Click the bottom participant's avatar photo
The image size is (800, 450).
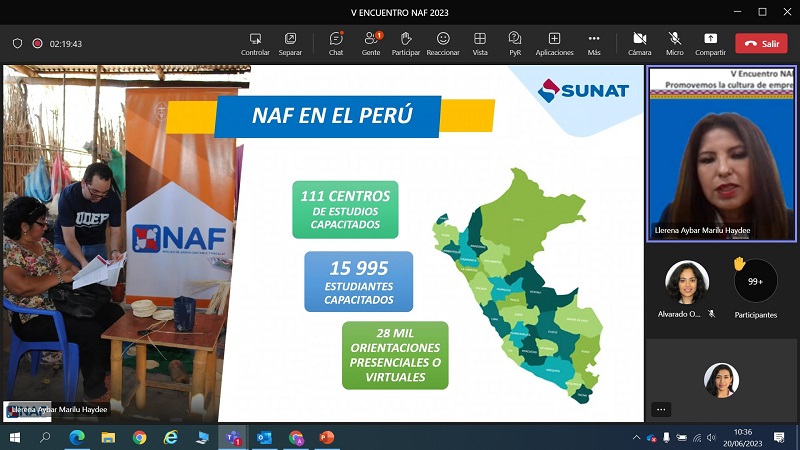[721, 380]
